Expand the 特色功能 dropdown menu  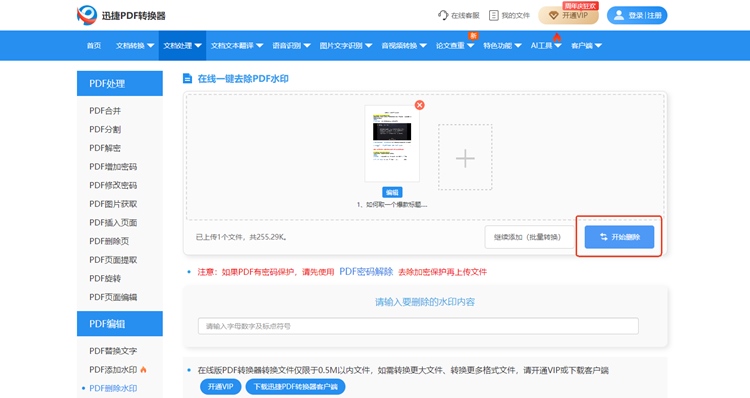(x=502, y=45)
